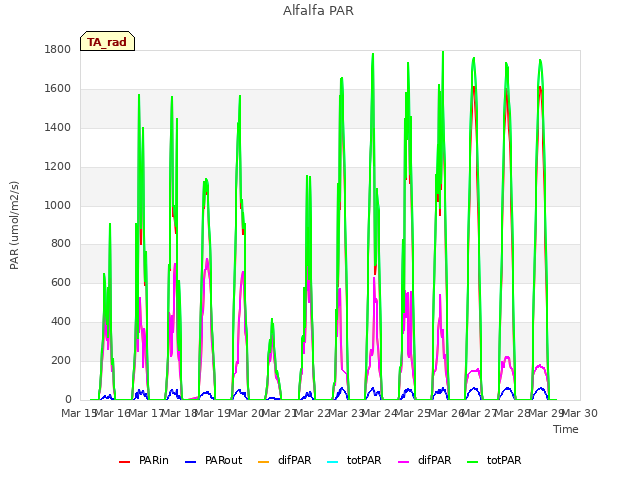Viewport: 640px width, 480px height.
Task: Click the 1600 y-axis tick label
Action: tap(58, 89)
